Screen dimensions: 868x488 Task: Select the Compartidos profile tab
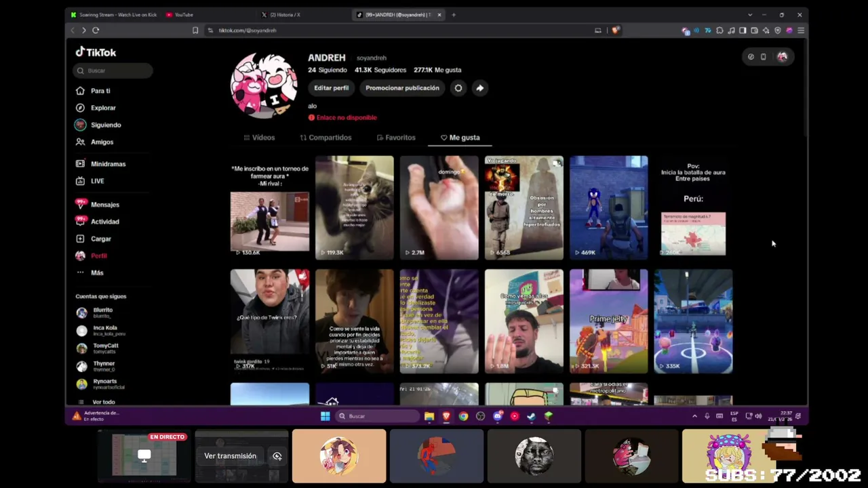[325, 138]
